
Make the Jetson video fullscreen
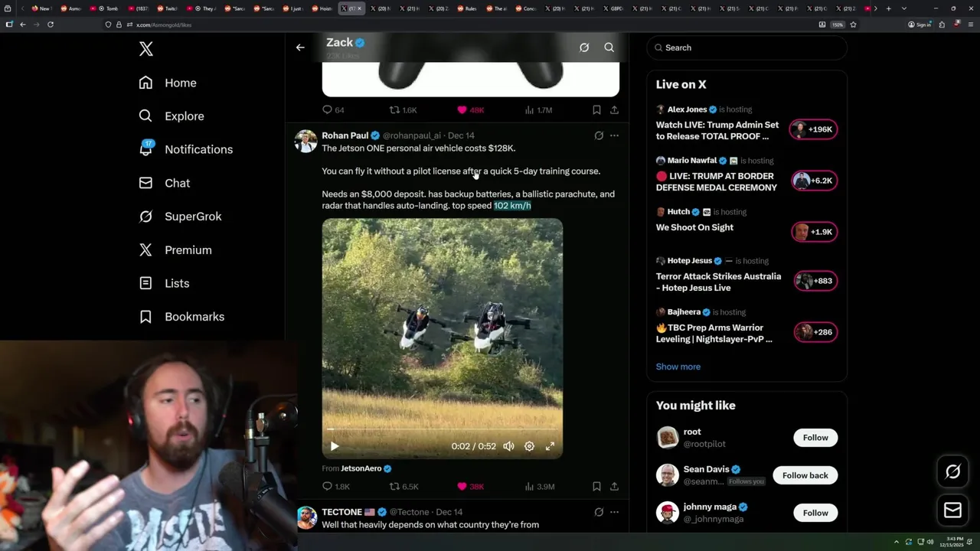click(x=550, y=446)
